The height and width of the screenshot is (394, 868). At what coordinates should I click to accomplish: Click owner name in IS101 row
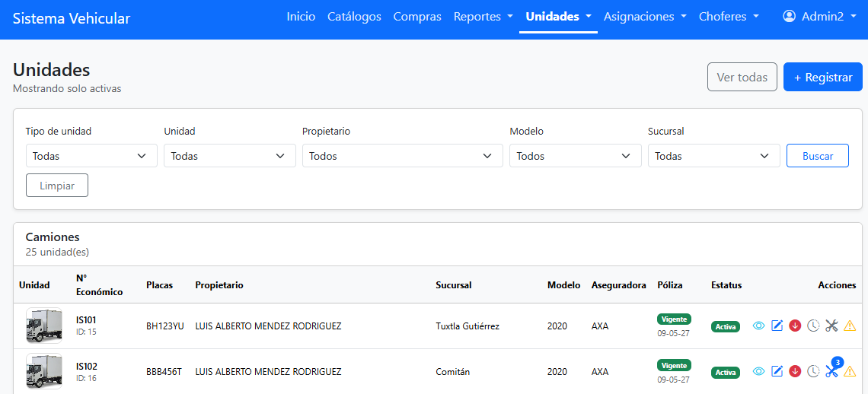coord(268,326)
